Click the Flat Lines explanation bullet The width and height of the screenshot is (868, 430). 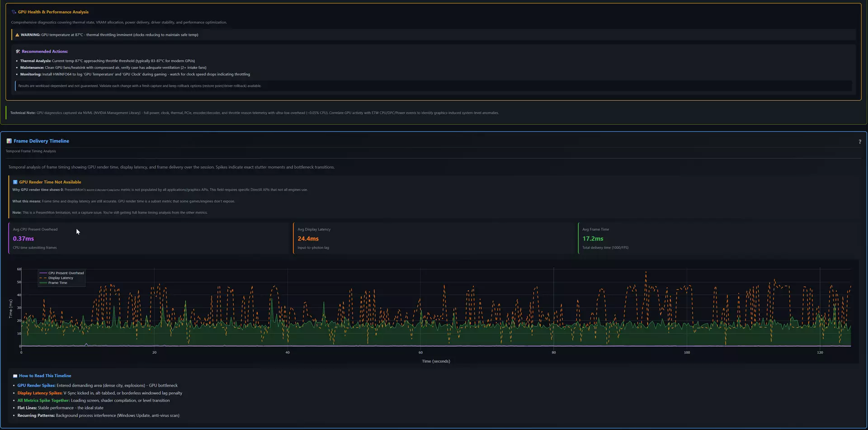pos(60,408)
